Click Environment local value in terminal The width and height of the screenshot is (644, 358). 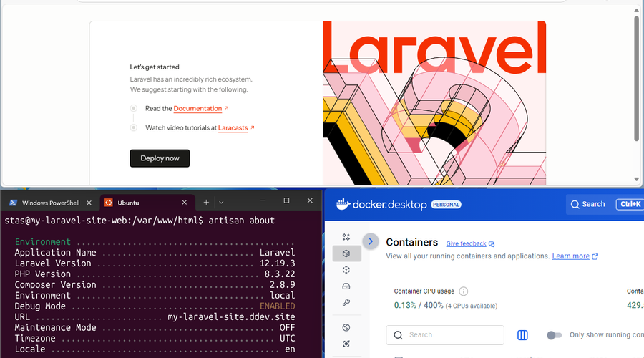283,296
